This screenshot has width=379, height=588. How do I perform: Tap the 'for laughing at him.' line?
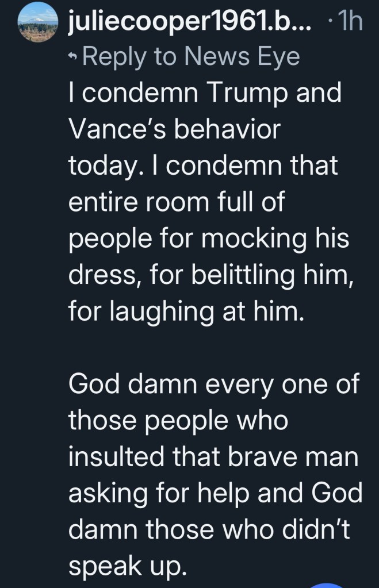coord(184,312)
